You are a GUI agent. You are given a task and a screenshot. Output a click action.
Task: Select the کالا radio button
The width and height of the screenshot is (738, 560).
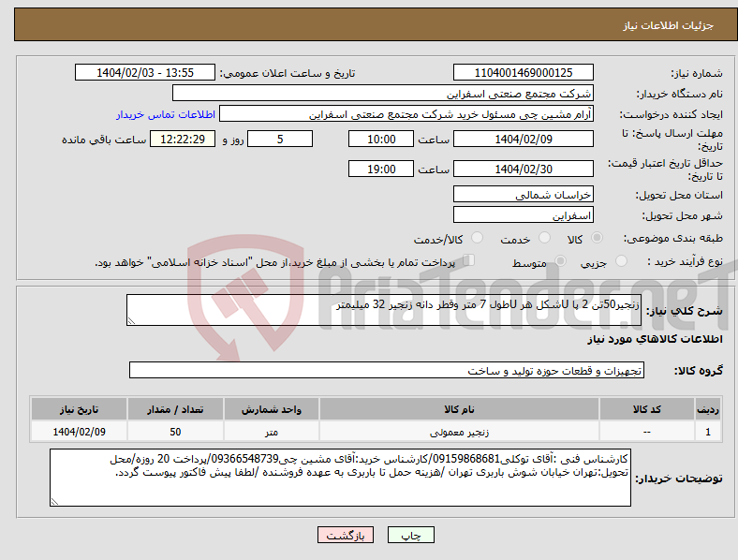597,238
